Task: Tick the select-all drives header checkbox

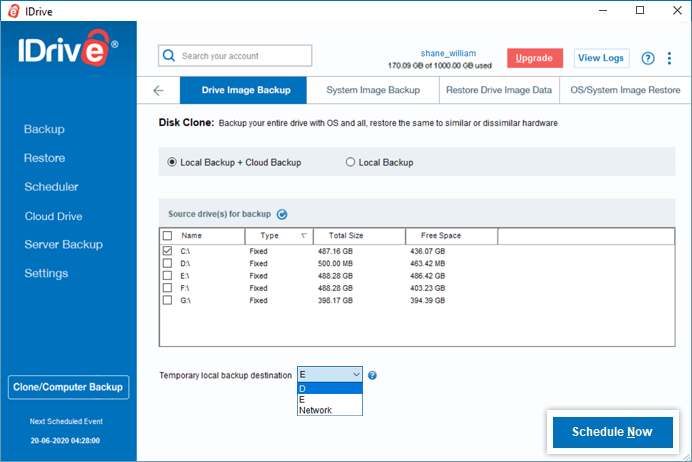Action: coord(167,235)
